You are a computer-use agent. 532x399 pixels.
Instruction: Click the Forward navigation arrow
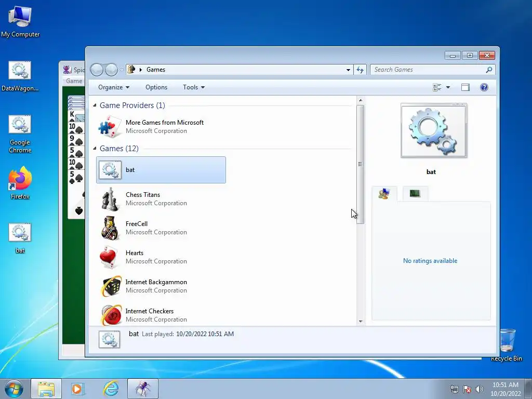(111, 70)
